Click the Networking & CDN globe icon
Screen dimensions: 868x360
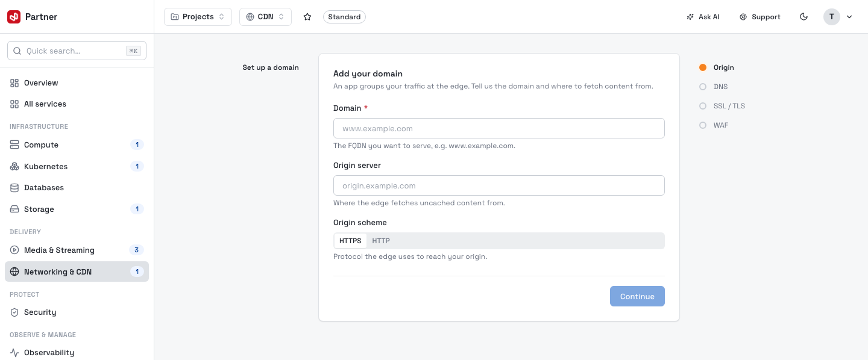point(14,272)
